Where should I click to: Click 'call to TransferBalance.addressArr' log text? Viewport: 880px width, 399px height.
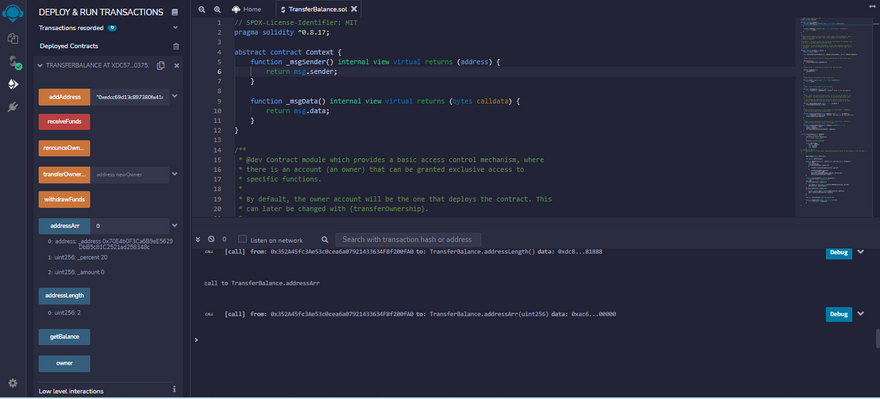click(262, 283)
